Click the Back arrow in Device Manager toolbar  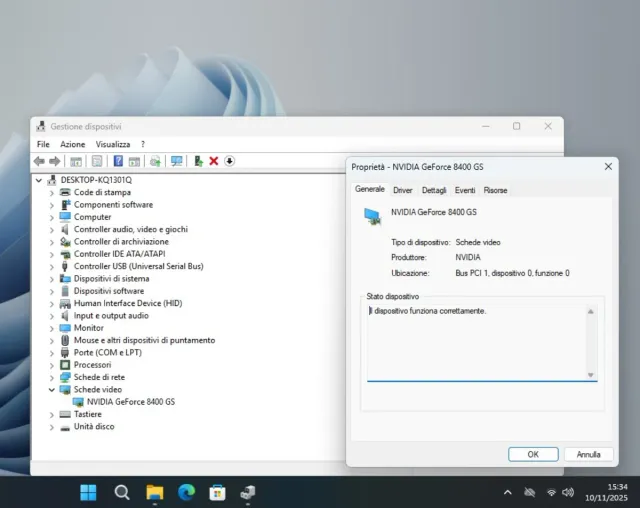[39, 161]
